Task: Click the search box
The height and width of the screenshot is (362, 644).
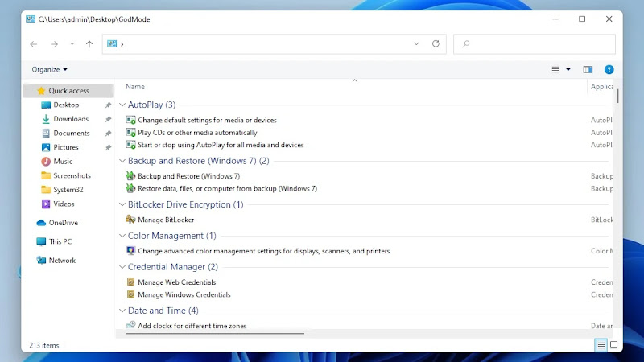Action: (x=535, y=44)
